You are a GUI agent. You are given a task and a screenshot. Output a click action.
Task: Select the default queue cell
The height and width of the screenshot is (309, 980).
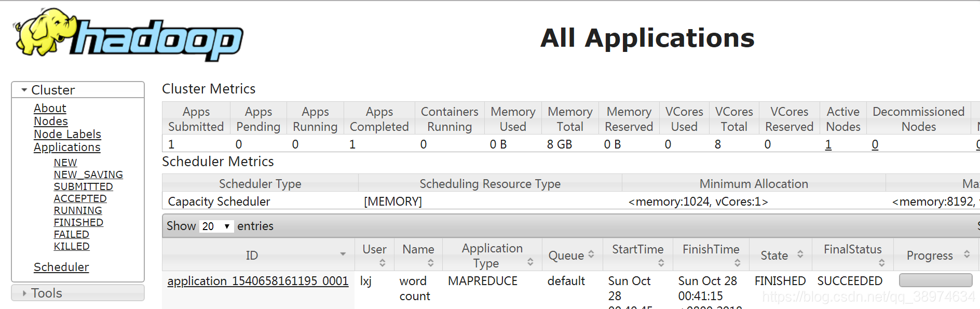click(566, 281)
